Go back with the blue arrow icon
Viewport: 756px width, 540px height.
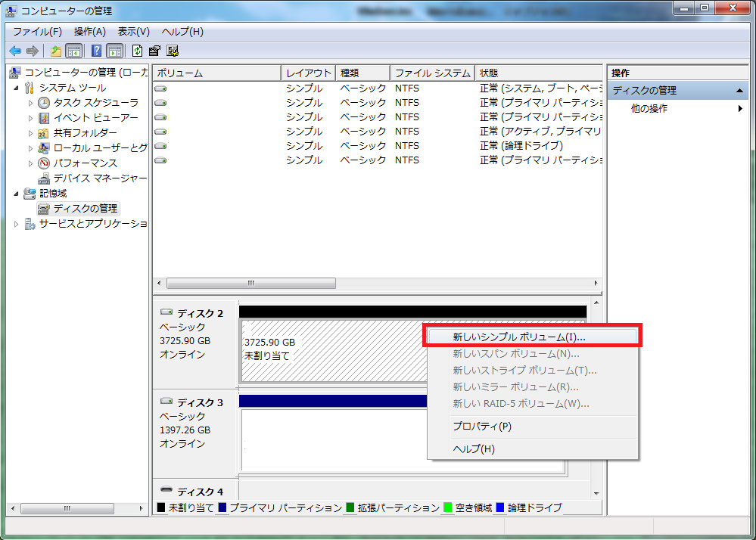click(15, 51)
